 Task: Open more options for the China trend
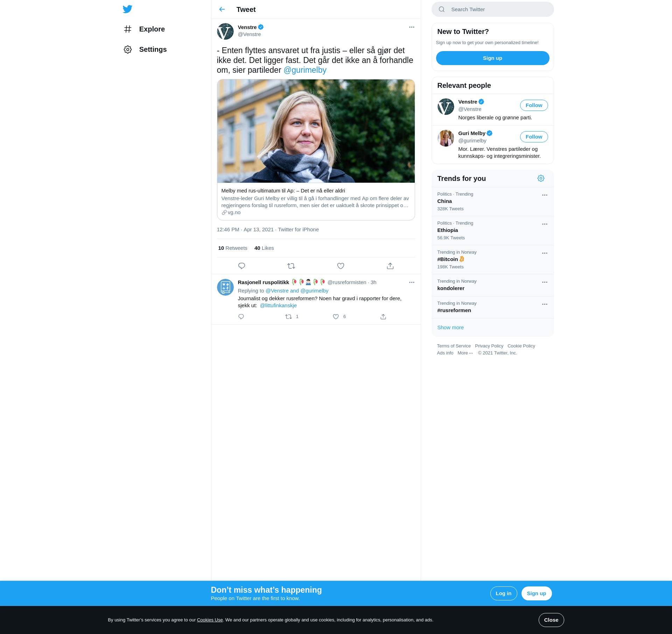click(545, 195)
